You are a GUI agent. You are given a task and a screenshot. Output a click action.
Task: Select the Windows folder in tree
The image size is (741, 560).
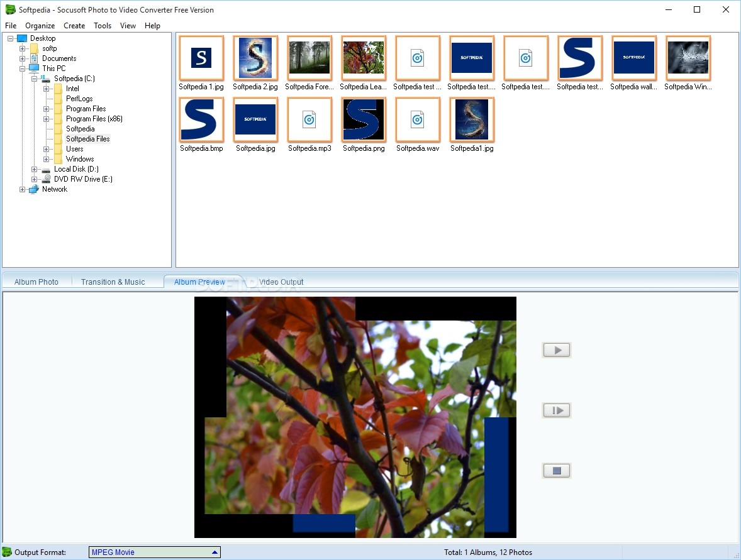[80, 159]
